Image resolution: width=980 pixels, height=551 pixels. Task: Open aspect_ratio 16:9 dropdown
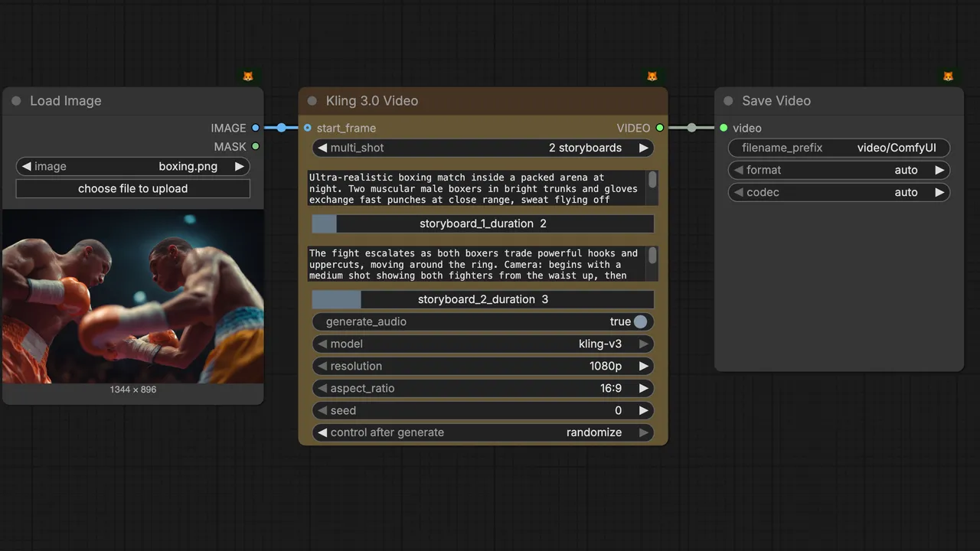coord(483,388)
